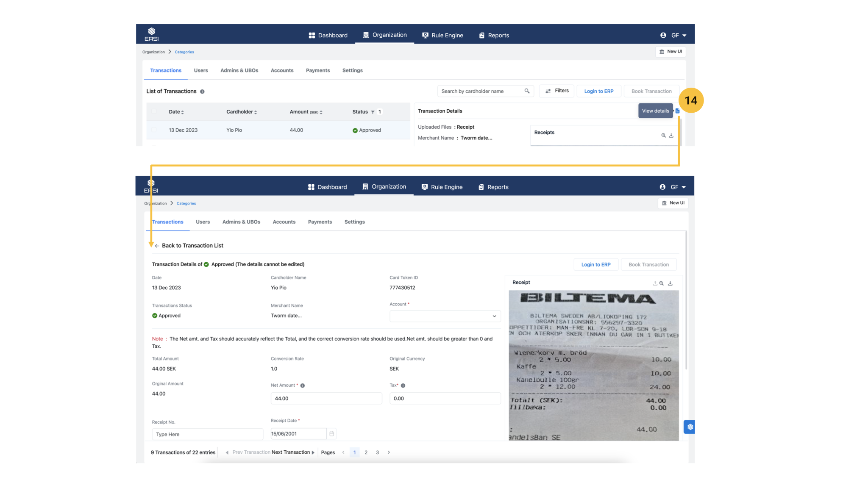The width and height of the screenshot is (868, 488).
Task: Click the info icon beside List of Transactions
Action: [202, 91]
